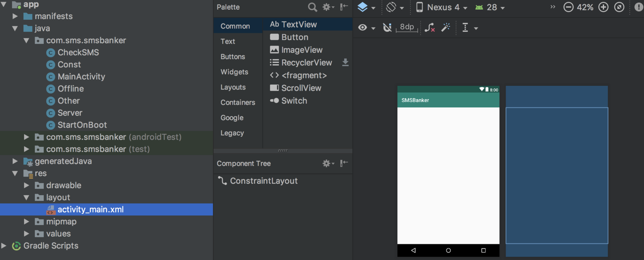Expand the values folder
The width and height of the screenshot is (644, 260).
(26, 234)
